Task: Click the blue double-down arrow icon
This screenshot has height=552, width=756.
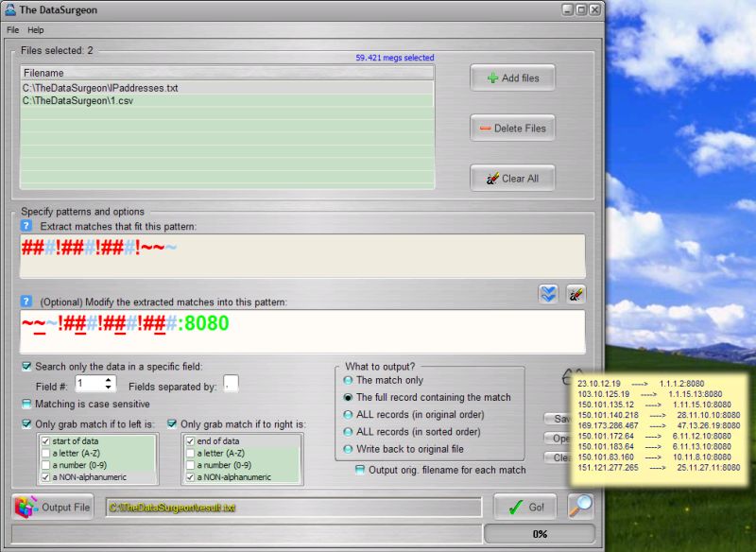Action: [548, 294]
